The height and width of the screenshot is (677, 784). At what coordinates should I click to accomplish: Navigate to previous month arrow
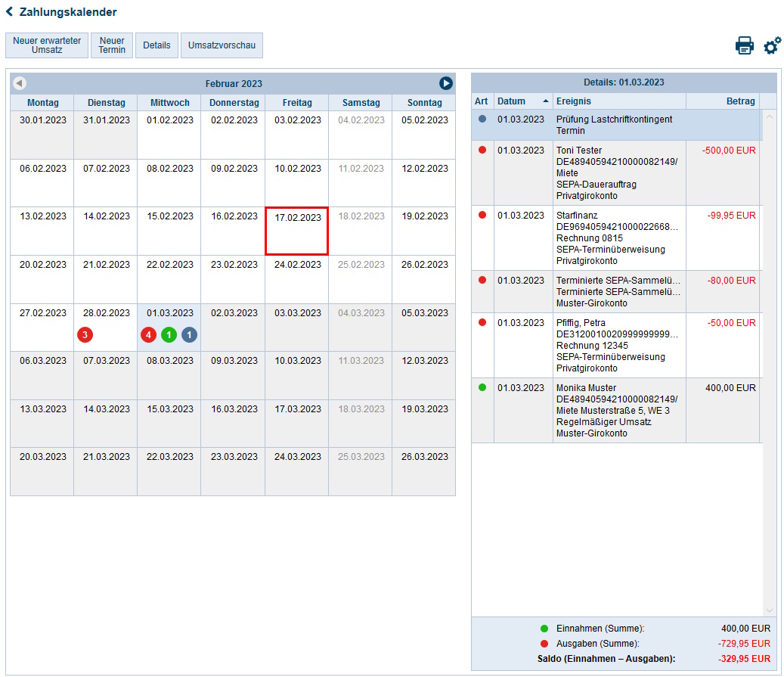pos(20,83)
